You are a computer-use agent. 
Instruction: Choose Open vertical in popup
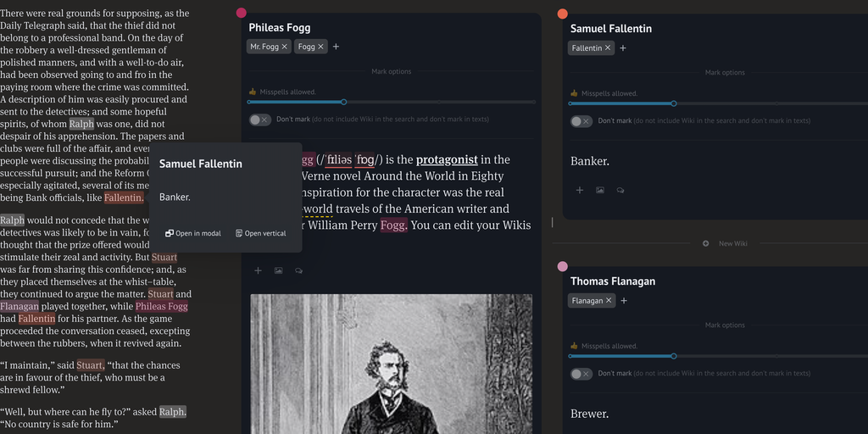point(260,233)
